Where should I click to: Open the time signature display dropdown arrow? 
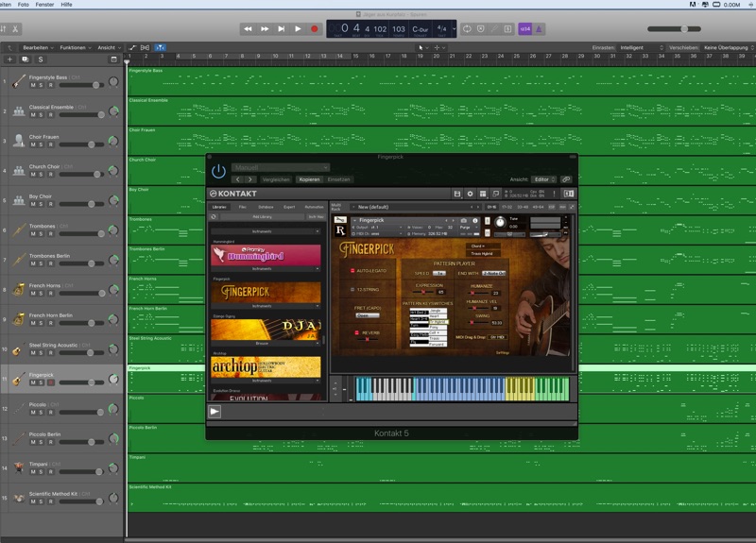(x=454, y=29)
